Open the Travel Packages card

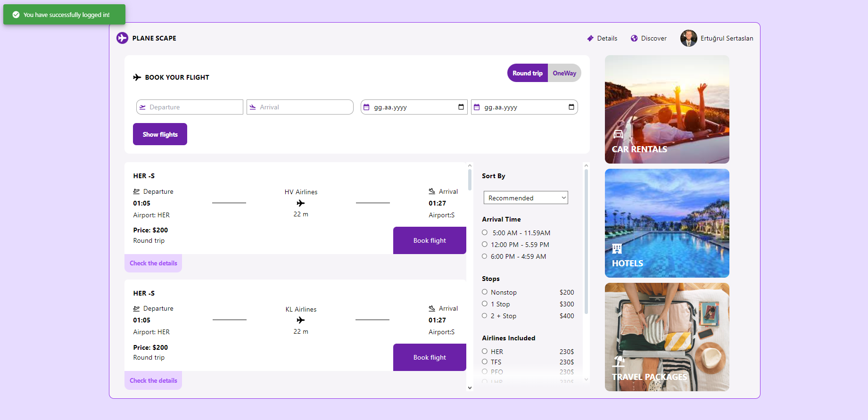(667, 337)
